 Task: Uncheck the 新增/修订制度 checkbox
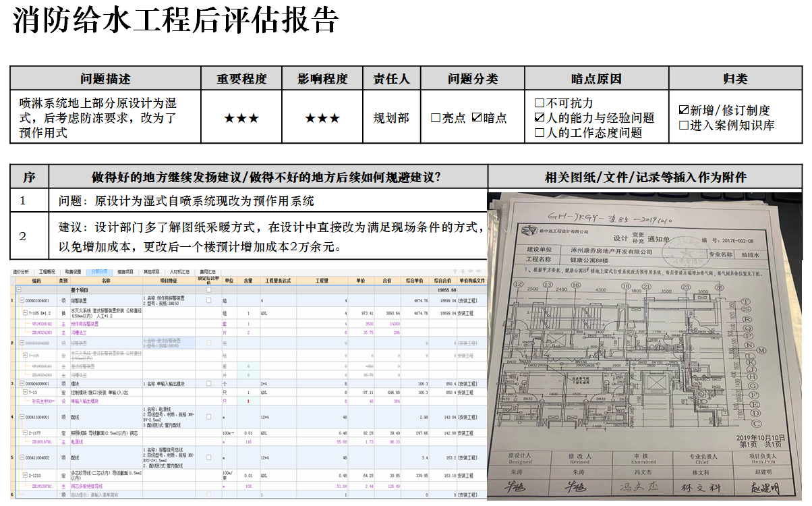[x=684, y=110]
